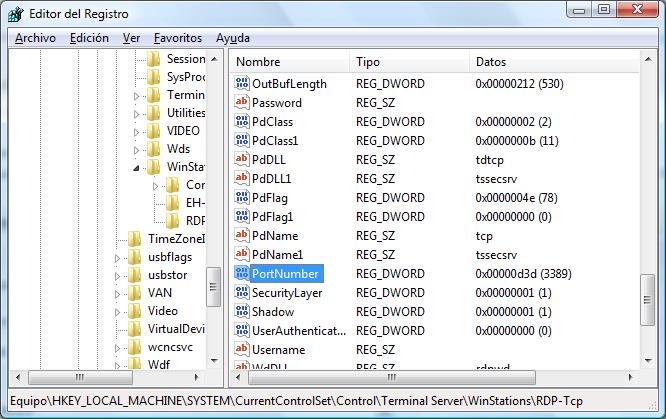This screenshot has width=666, height=419.
Task: Click the DWORD icon beside PdFlag1
Action: pos(242,216)
